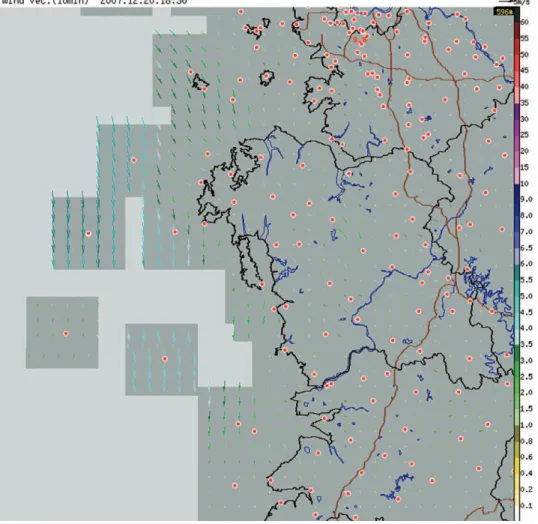Viewport: 538px width, 524px height.
Task: Click the 0.8 legend value
Action: [x=526, y=441]
